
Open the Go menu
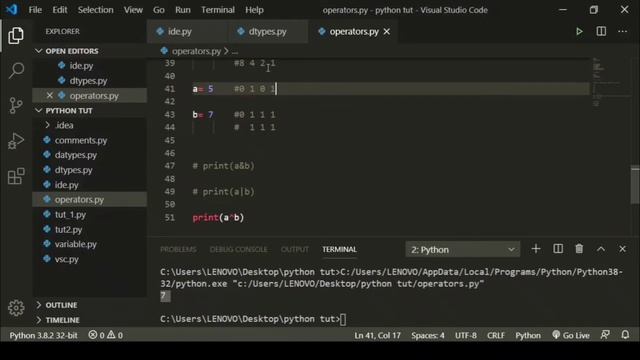tap(158, 10)
